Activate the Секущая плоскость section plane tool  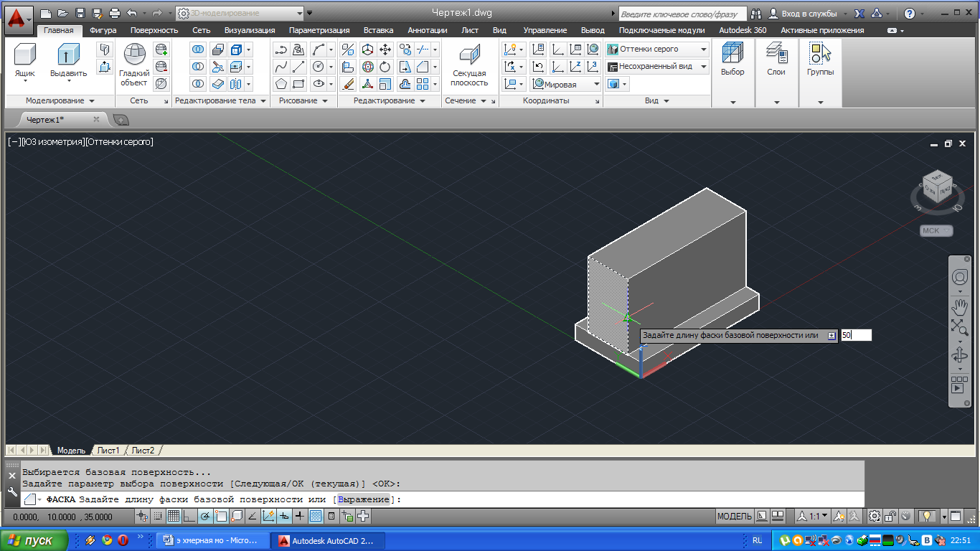point(469,55)
